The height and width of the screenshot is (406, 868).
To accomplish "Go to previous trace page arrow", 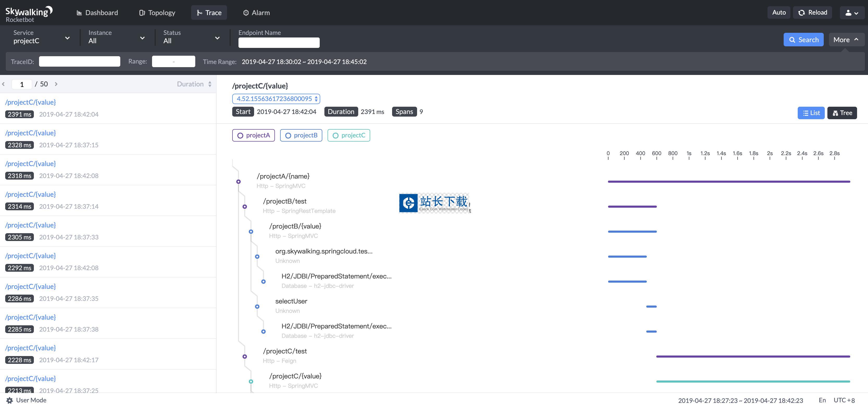I will [x=3, y=84].
